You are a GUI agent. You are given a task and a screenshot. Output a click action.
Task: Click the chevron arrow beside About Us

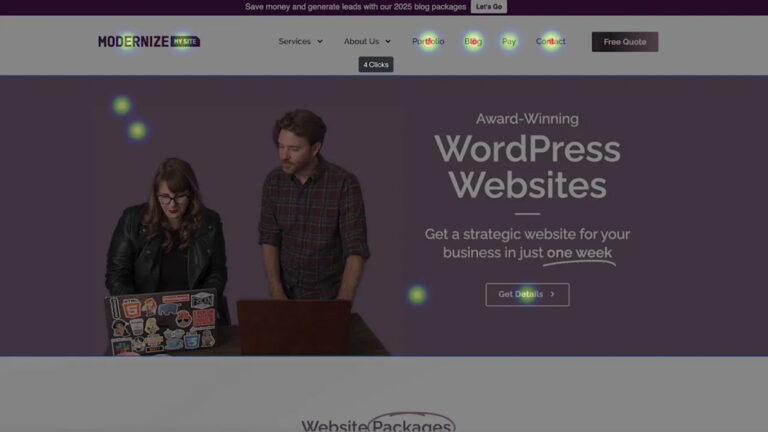(x=387, y=42)
